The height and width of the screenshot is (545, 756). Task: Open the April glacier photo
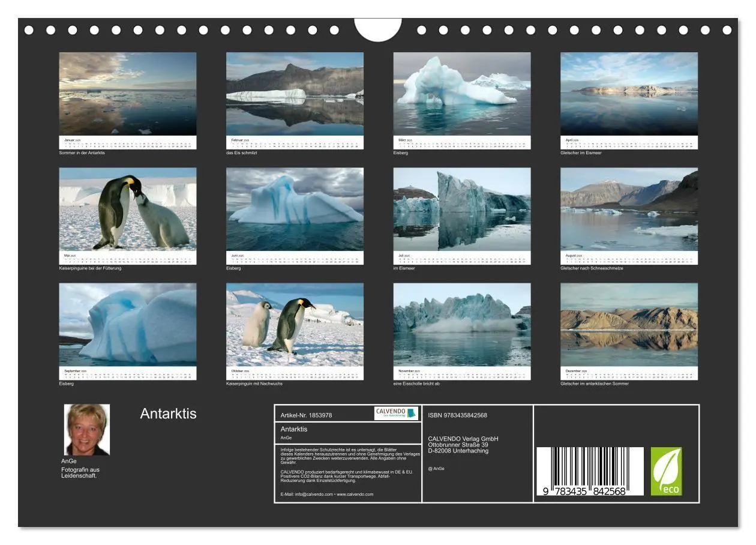(629, 94)
